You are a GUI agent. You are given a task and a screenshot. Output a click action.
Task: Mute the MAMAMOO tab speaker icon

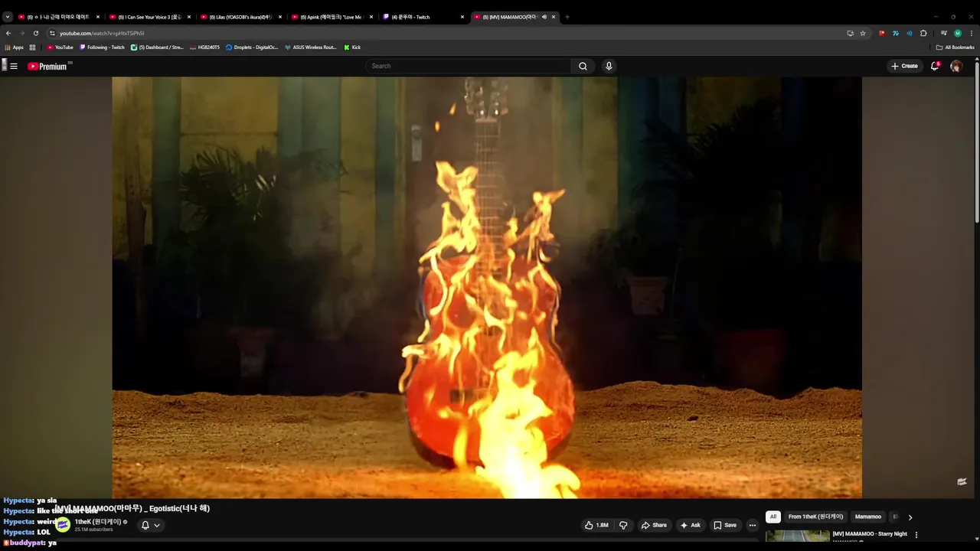pyautogui.click(x=544, y=17)
